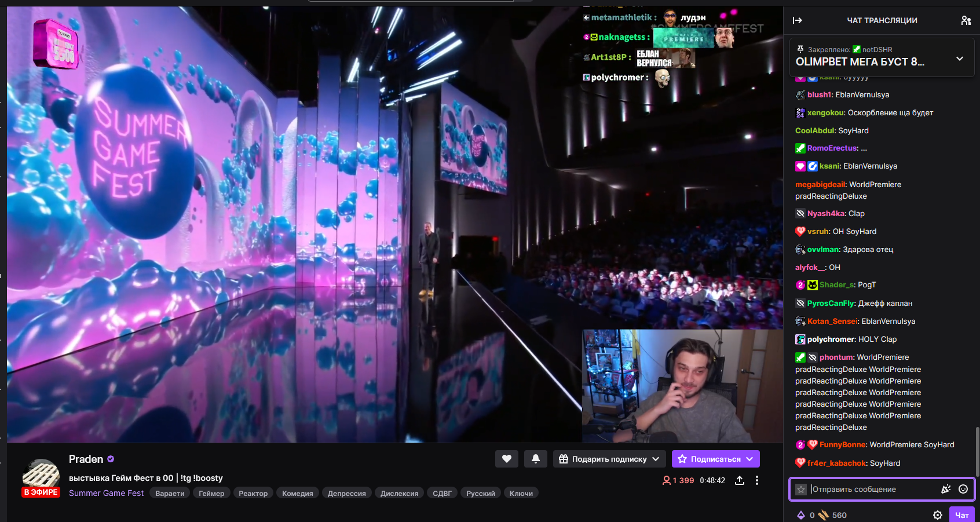Viewport: 980px width, 522px height.
Task: Click the chat scrollbar thumb
Action: (978, 452)
